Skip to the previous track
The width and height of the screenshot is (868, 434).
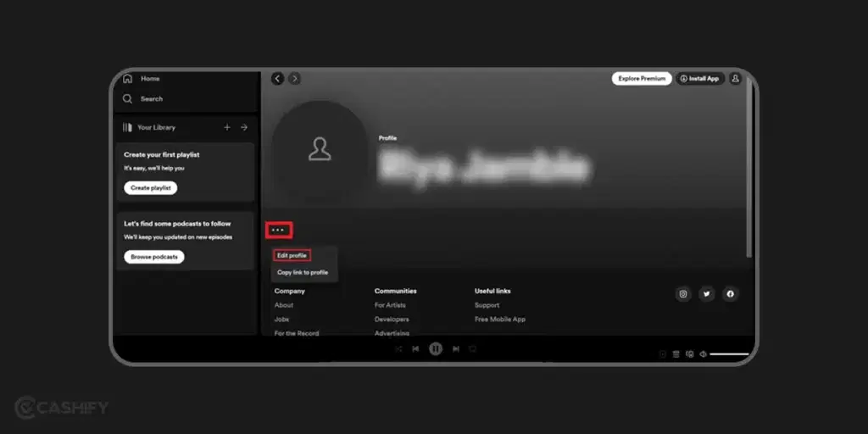click(415, 348)
